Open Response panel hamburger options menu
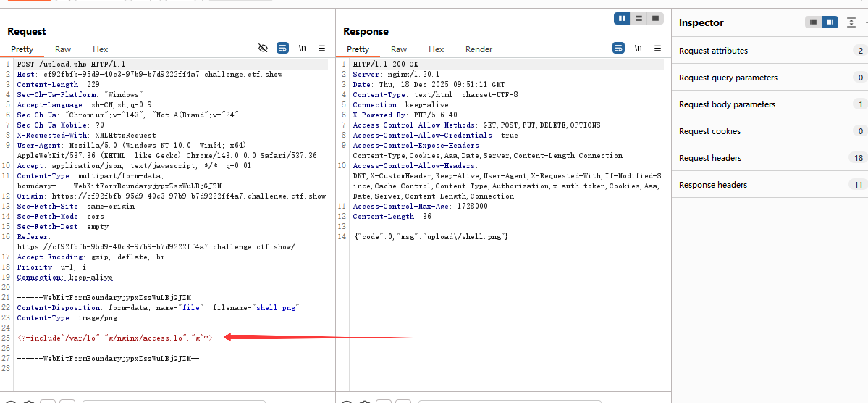868x403 pixels. coord(658,48)
